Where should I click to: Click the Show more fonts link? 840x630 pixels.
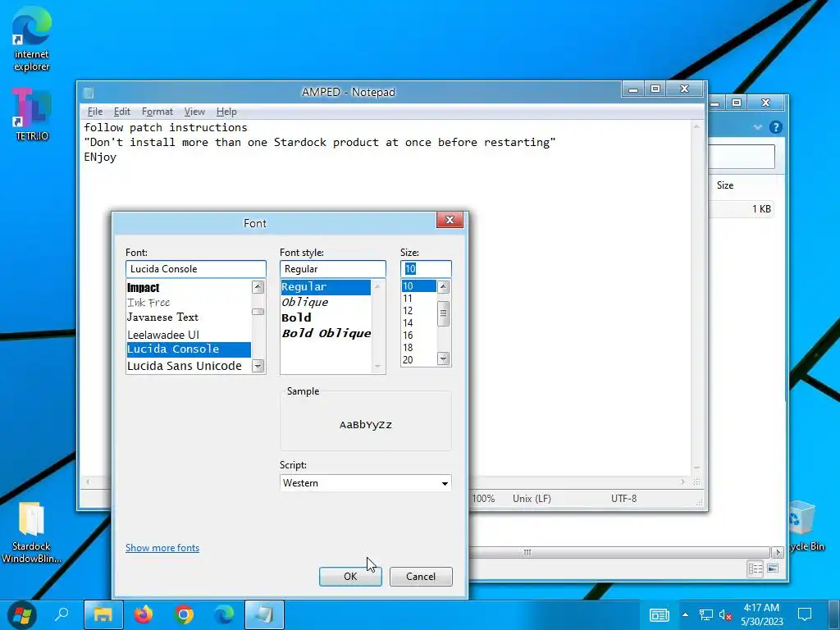tap(162, 547)
